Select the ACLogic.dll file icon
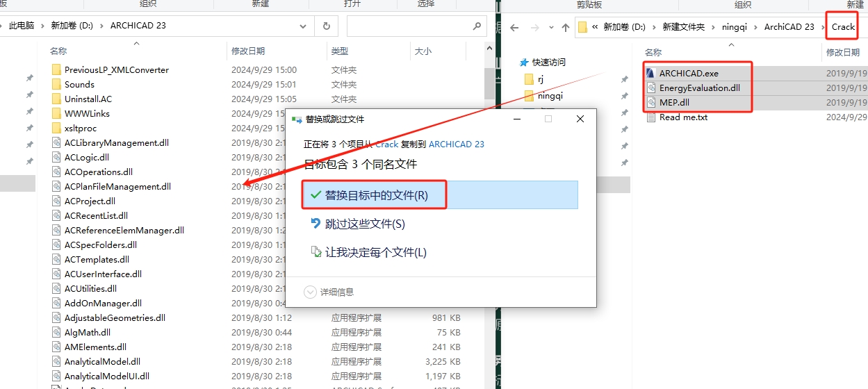The height and width of the screenshot is (389, 868). (57, 157)
